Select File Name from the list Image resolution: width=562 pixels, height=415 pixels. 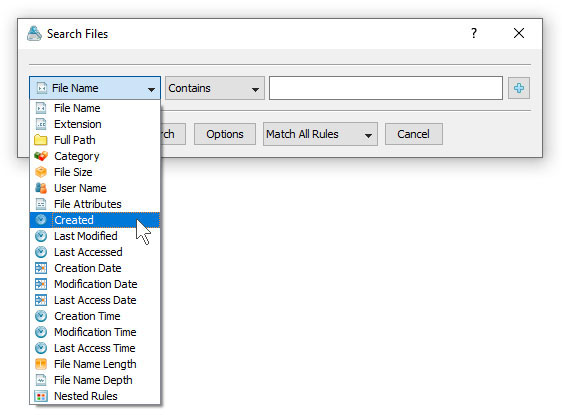(x=95, y=108)
